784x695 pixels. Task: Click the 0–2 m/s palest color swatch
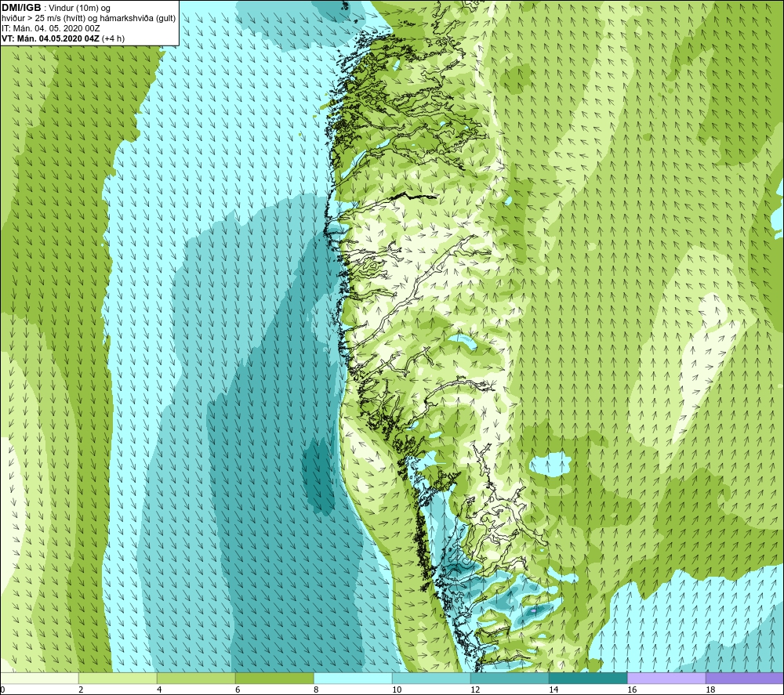click(x=39, y=678)
